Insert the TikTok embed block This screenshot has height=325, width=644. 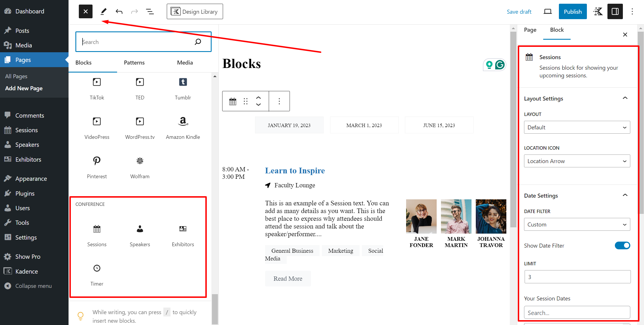point(97,89)
